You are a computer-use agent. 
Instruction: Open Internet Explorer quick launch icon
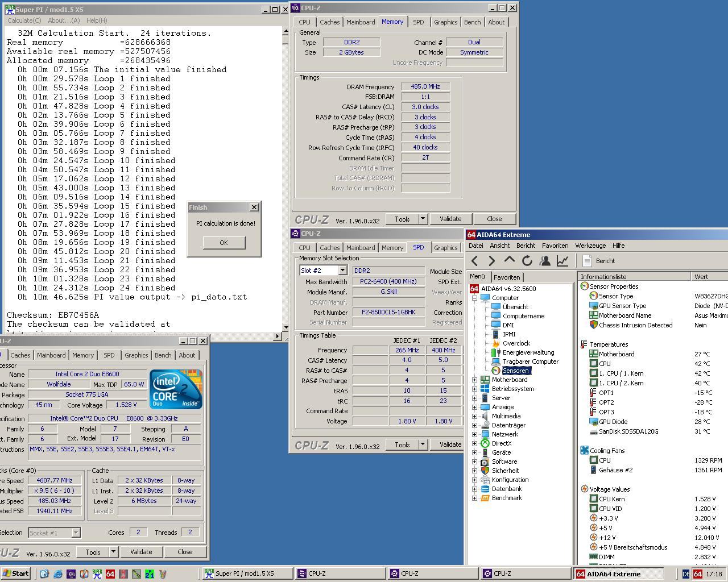tap(58, 574)
